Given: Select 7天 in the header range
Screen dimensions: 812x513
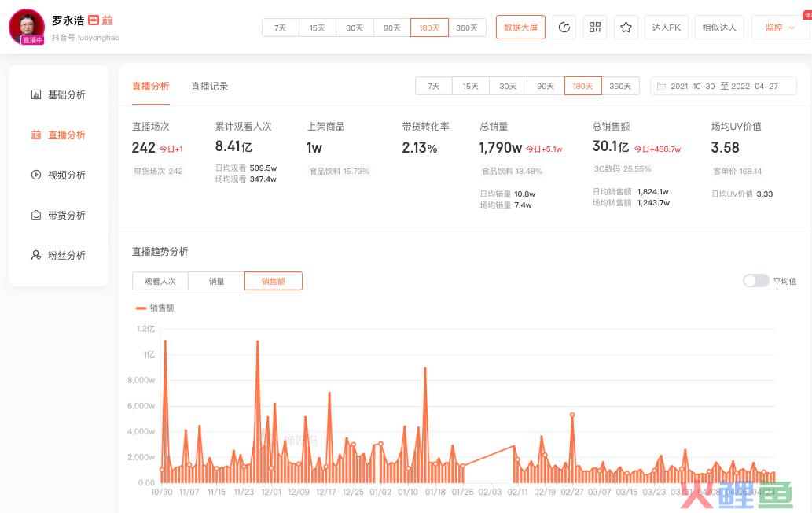Looking at the screenshot, I should [280, 28].
